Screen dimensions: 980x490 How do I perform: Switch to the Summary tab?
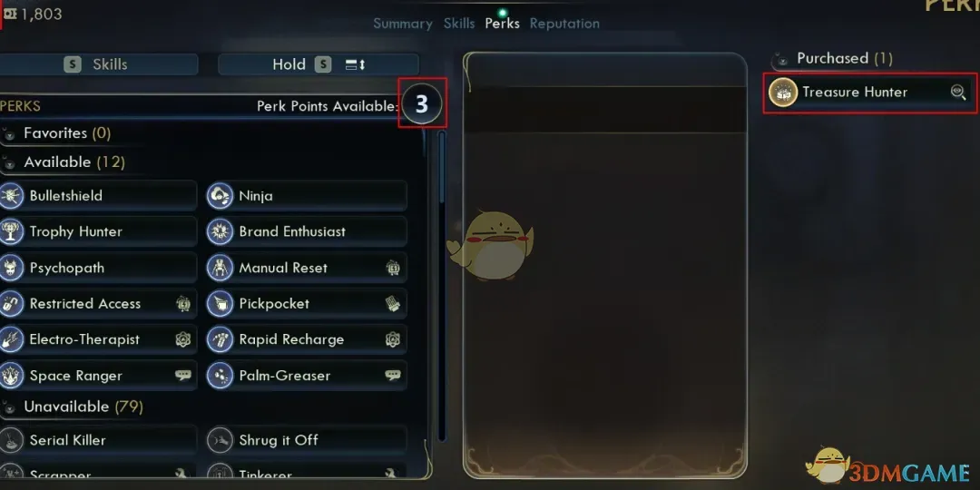coord(403,24)
